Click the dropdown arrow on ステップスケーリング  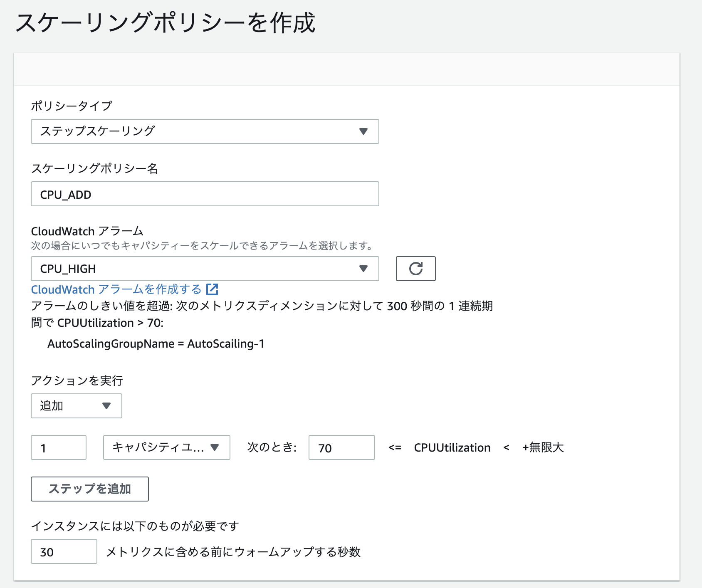(x=364, y=131)
